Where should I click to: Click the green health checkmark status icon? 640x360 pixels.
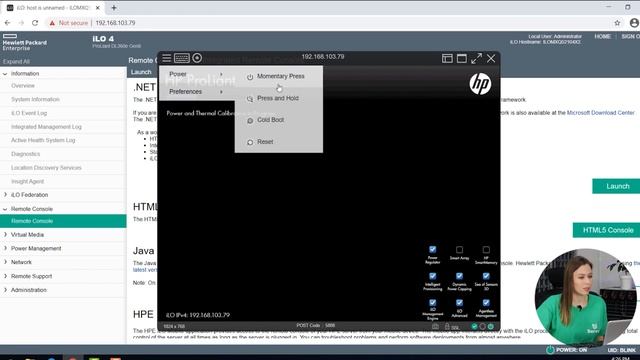coord(474,327)
